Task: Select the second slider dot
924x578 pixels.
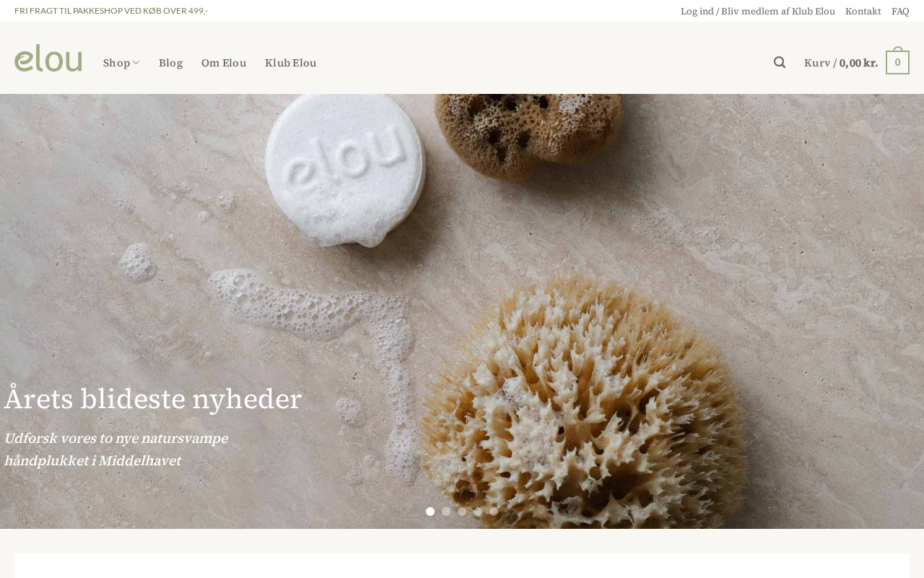Action: point(446,512)
